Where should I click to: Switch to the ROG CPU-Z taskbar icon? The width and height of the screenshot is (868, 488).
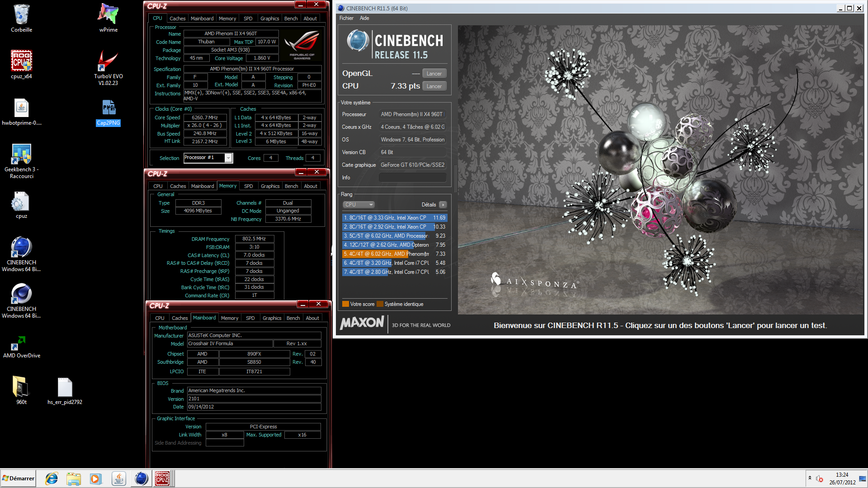click(162, 479)
